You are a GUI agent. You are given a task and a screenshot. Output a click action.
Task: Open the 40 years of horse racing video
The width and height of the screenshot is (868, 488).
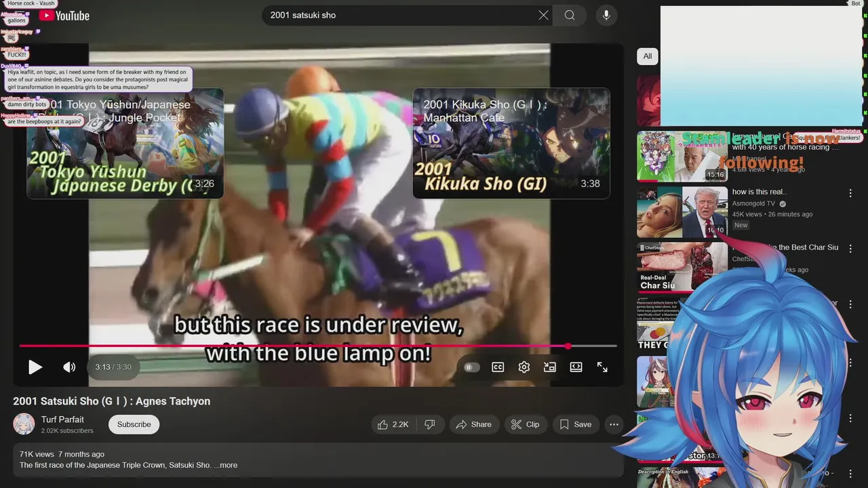[682, 157]
